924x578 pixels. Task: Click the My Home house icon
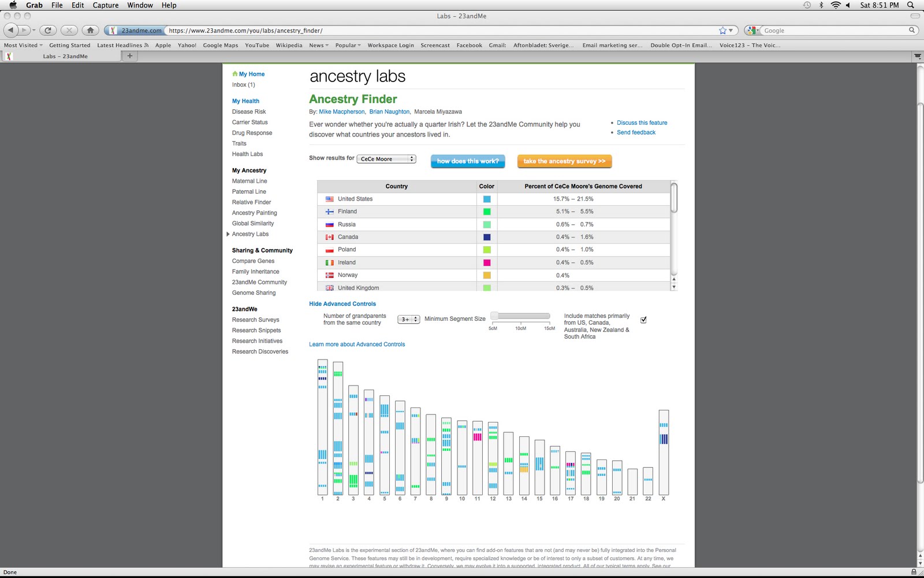(x=235, y=73)
